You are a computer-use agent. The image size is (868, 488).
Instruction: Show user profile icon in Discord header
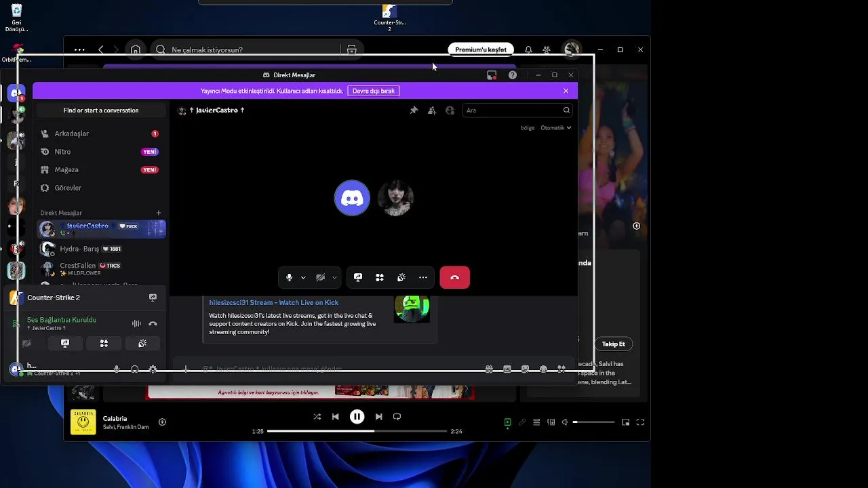tap(450, 110)
